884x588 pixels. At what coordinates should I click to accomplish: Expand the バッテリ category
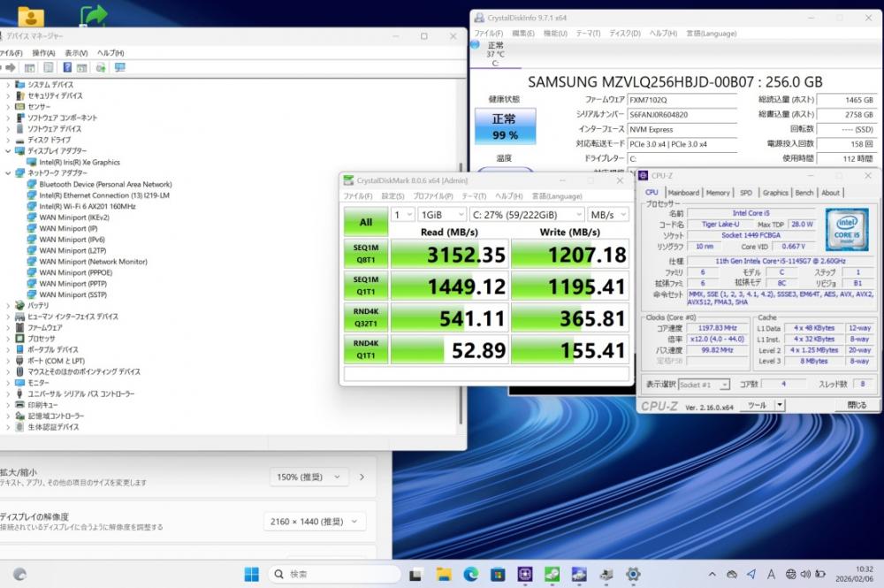click(8, 305)
